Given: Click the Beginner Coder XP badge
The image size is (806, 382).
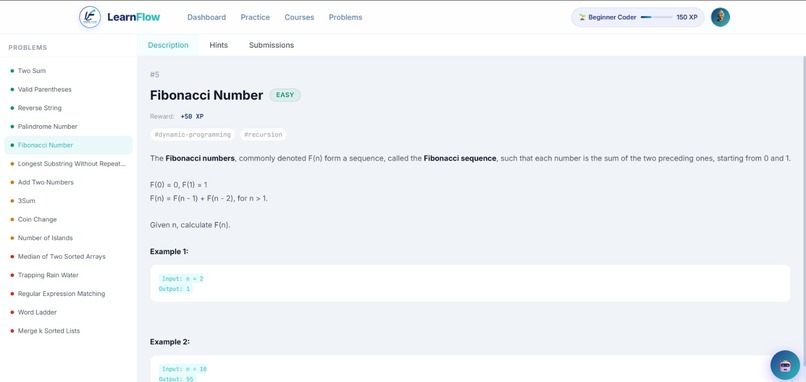Looking at the screenshot, I should click(637, 17).
